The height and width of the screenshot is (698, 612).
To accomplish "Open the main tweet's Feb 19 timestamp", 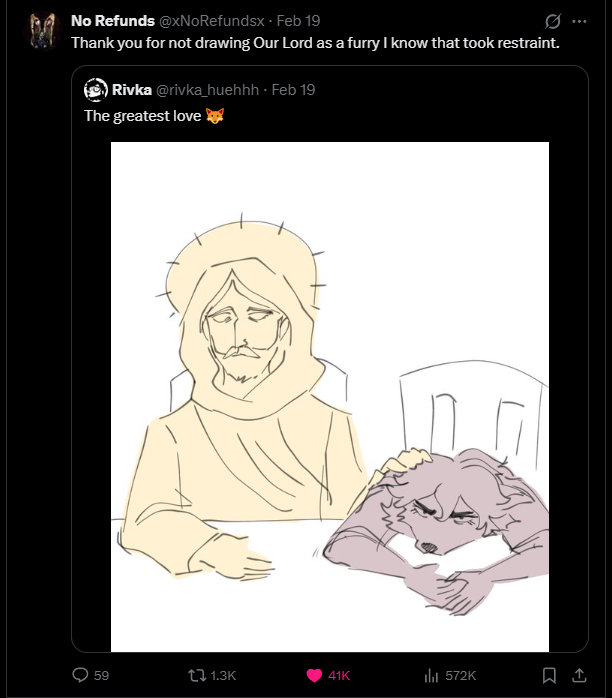I will [x=297, y=21].
